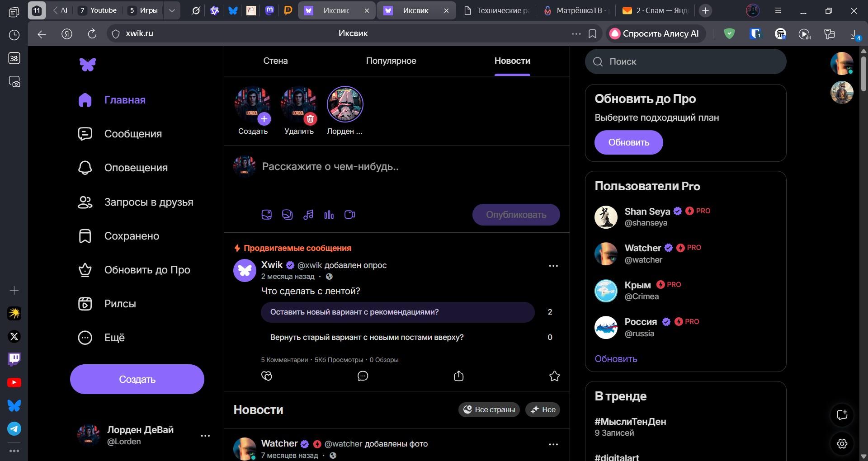This screenshot has width=868, height=461.
Task: Vote to return old feed variant
Action: coord(397,337)
